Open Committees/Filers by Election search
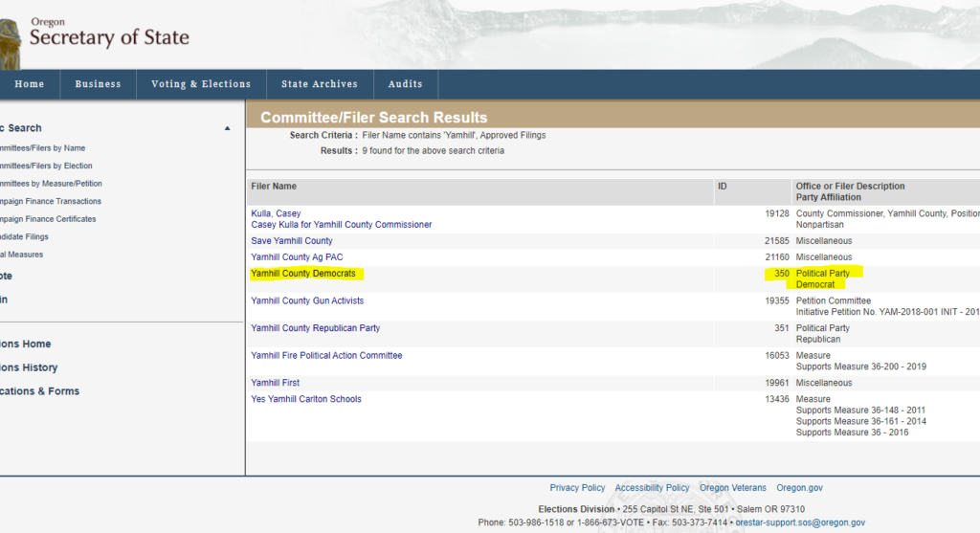 pyautogui.click(x=46, y=166)
